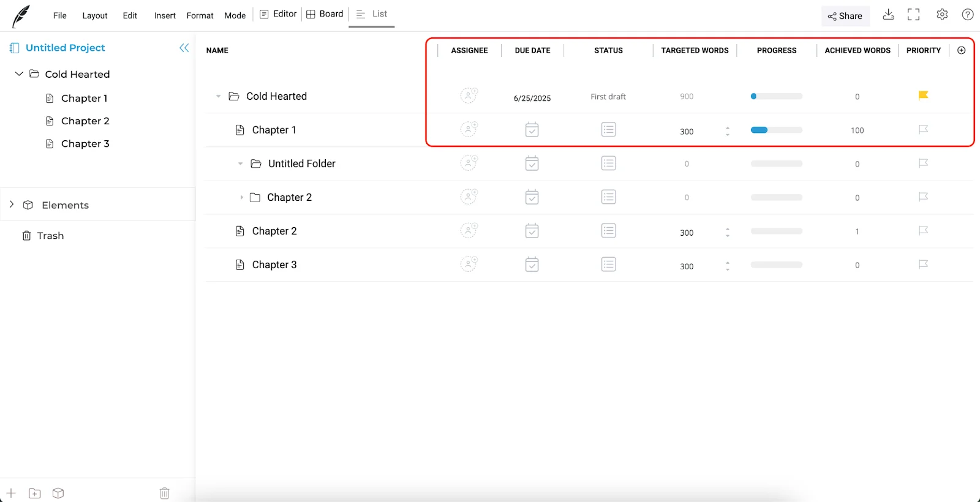Open the Layout menu
Viewport: 980px width, 502px height.
click(x=95, y=16)
